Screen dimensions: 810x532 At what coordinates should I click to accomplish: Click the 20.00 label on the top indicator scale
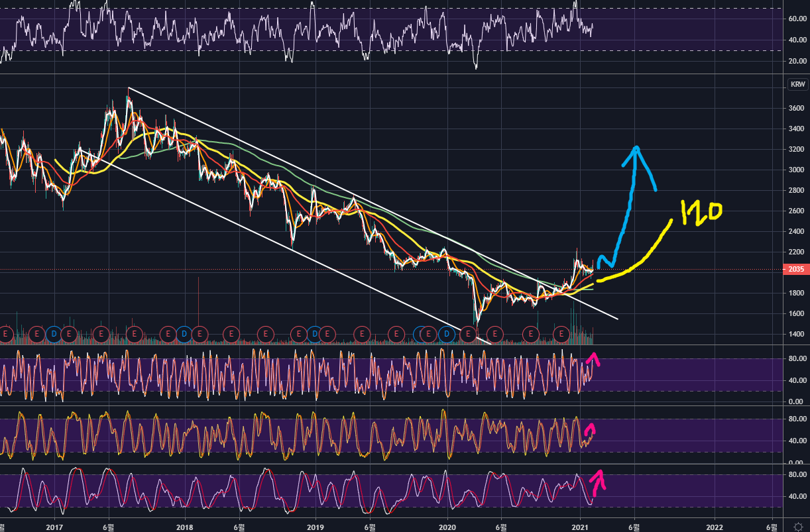click(x=796, y=61)
